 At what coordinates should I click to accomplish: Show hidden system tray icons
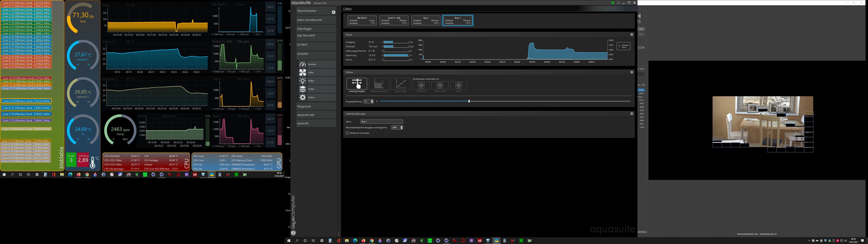pyautogui.click(x=809, y=241)
